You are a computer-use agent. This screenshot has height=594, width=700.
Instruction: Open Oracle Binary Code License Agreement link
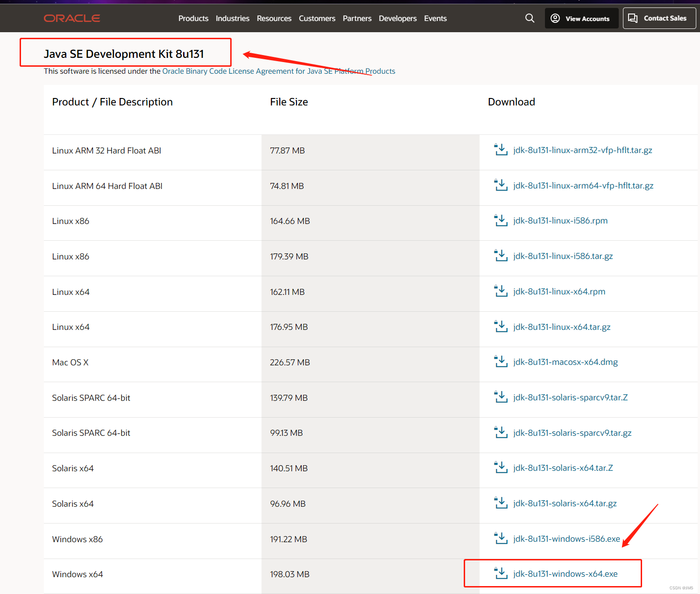click(279, 71)
